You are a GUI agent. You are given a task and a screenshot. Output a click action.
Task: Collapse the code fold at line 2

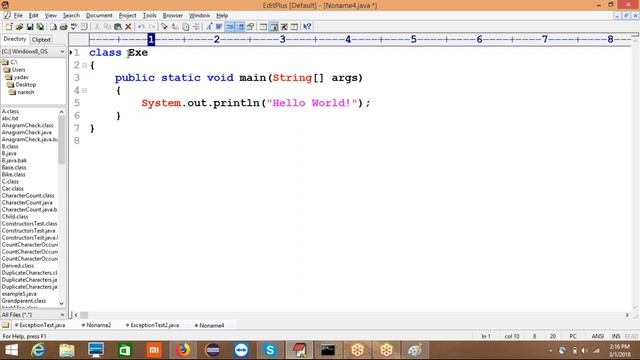(x=84, y=65)
